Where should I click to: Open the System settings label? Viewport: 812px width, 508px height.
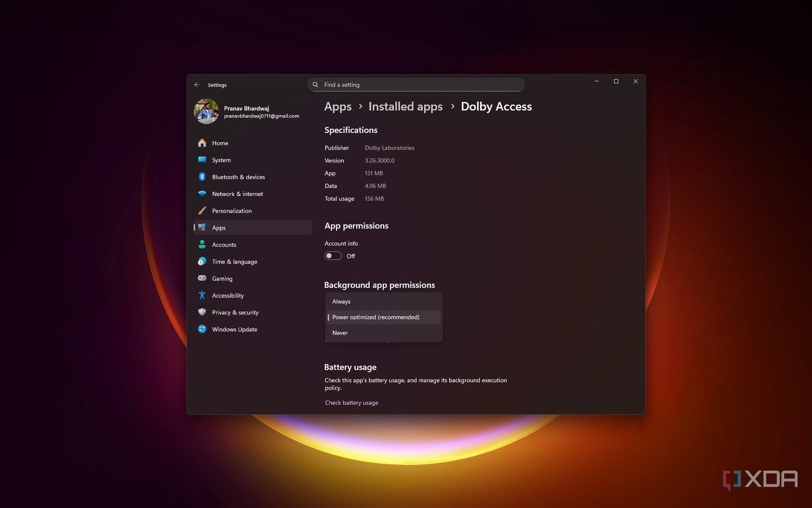click(x=221, y=160)
